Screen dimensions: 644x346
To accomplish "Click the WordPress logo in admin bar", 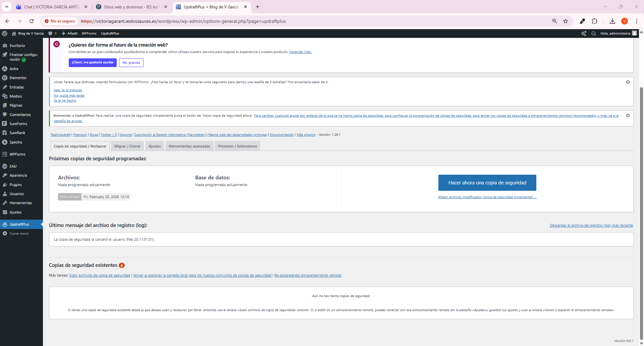I will coord(5,34).
